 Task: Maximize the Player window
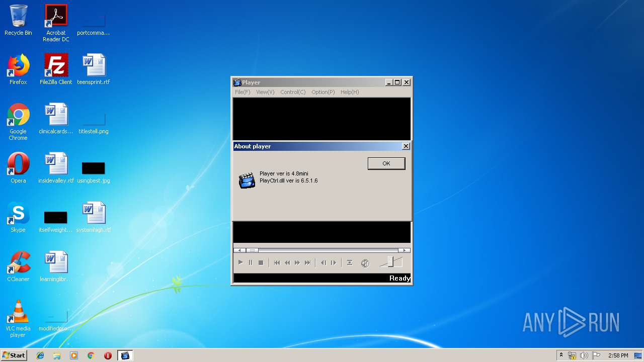(397, 82)
